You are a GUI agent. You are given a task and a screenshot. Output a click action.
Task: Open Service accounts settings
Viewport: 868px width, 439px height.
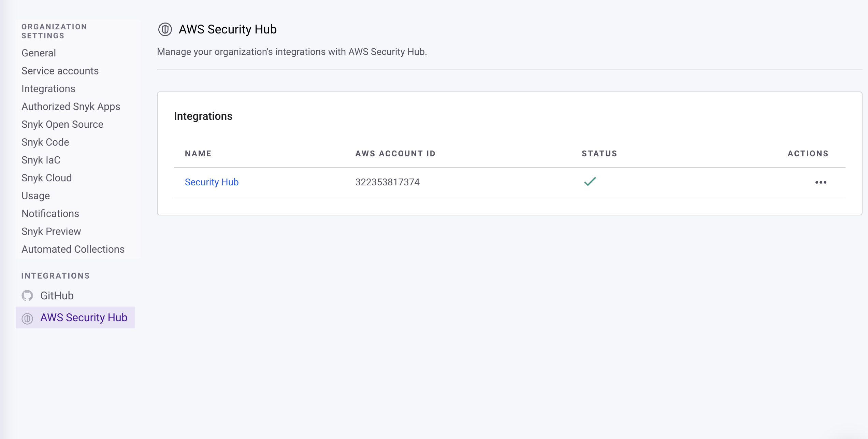60,71
